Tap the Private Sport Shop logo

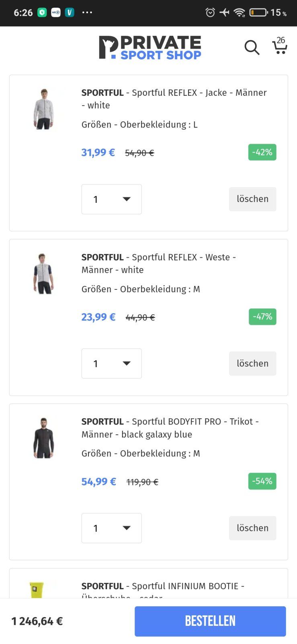click(150, 48)
